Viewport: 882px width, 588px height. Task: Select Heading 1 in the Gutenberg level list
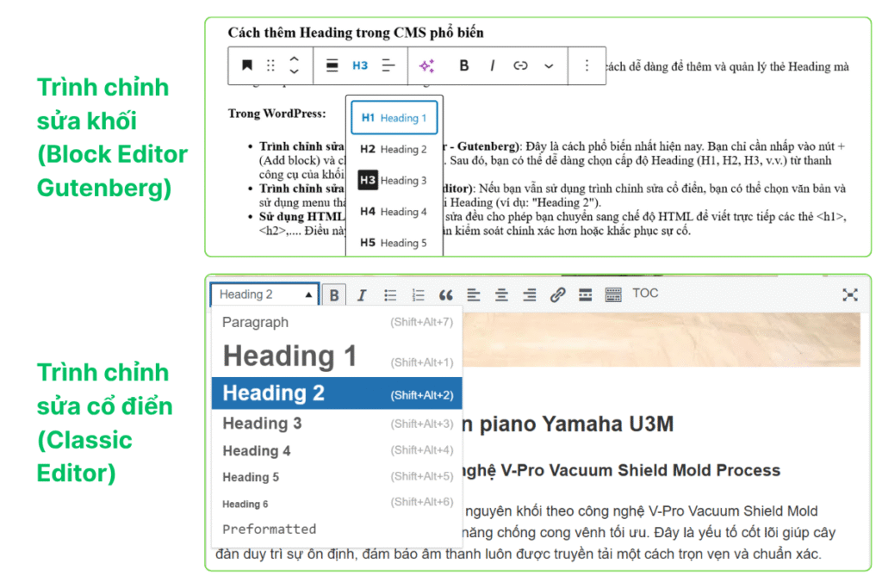click(394, 118)
